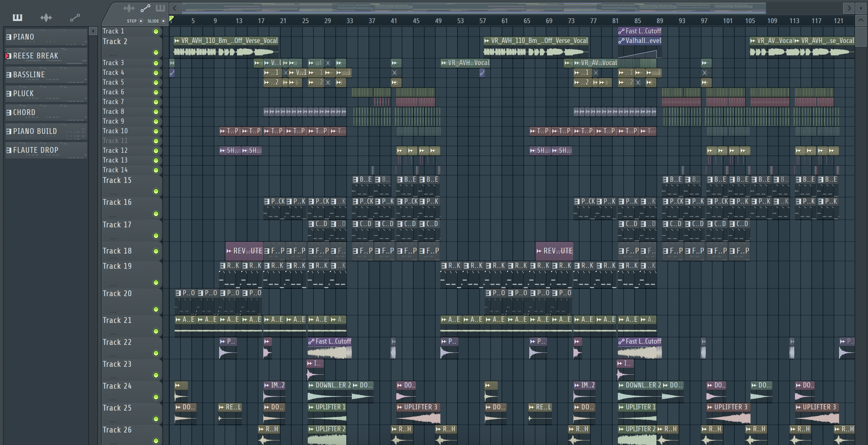Click the green playhead start marker
This screenshot has height=445, width=868.
pos(172,19)
